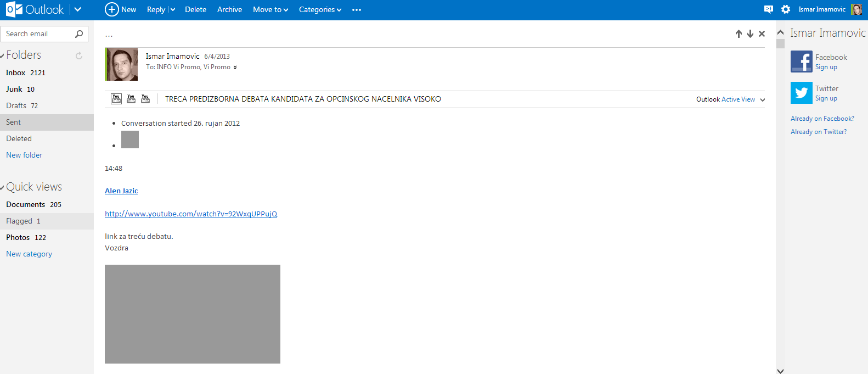Viewport: 868px width, 374px height.
Task: Collapse the Quick views section
Action: pos(3,188)
